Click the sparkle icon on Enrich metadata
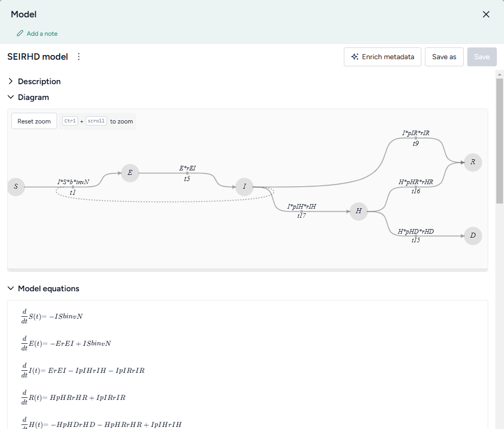The width and height of the screenshot is (504, 429). point(355,57)
